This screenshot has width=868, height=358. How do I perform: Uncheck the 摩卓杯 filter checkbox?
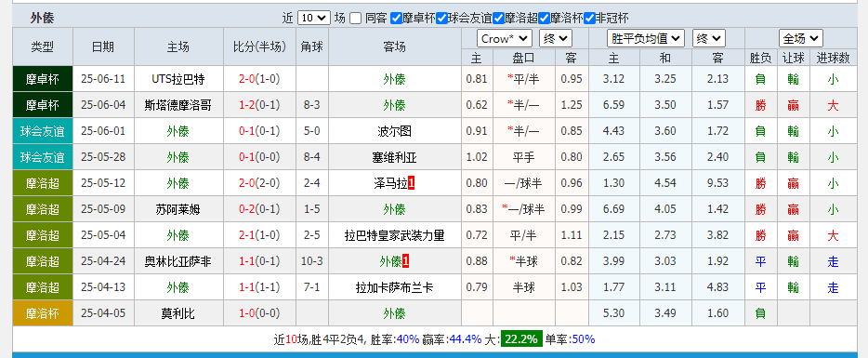pos(396,19)
